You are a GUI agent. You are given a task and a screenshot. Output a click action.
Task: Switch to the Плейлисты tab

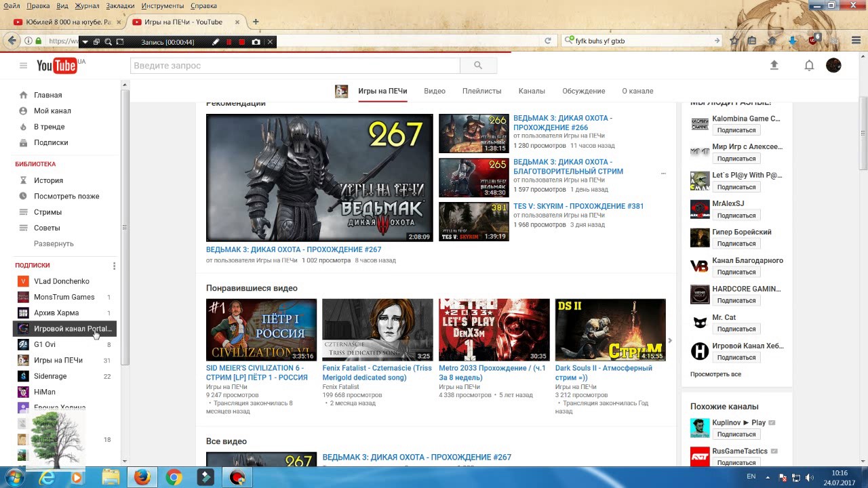[x=481, y=91]
